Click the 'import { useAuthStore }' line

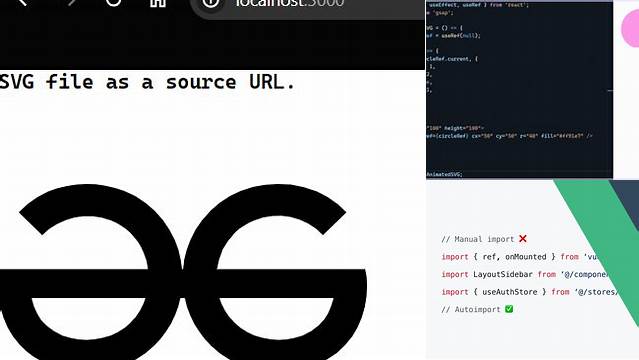pos(530,292)
